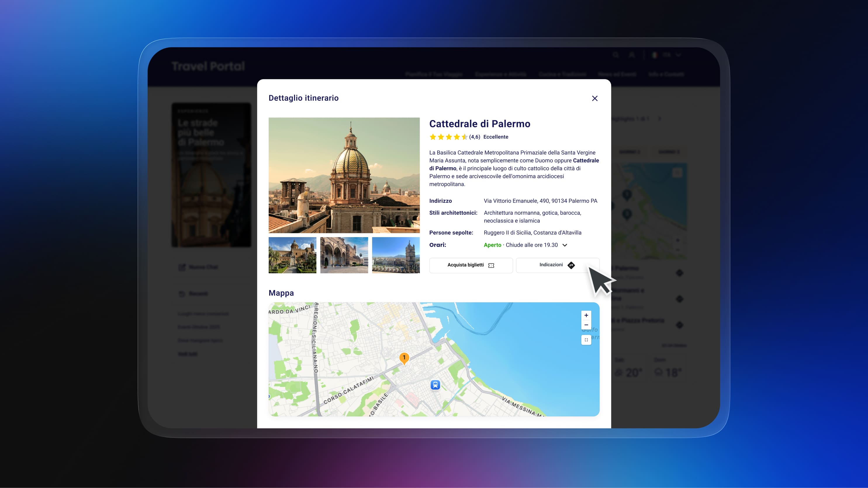Go to next highlight with chevron
This screenshot has width=868, height=488.
(x=659, y=119)
